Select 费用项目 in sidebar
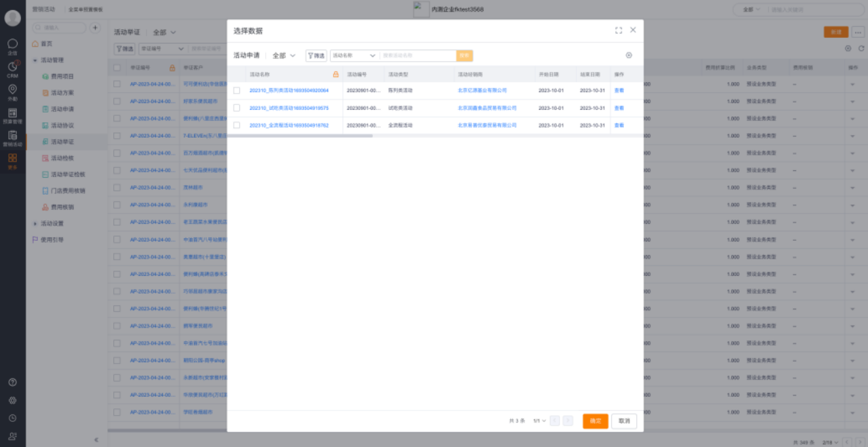868x447 pixels. tap(62, 77)
